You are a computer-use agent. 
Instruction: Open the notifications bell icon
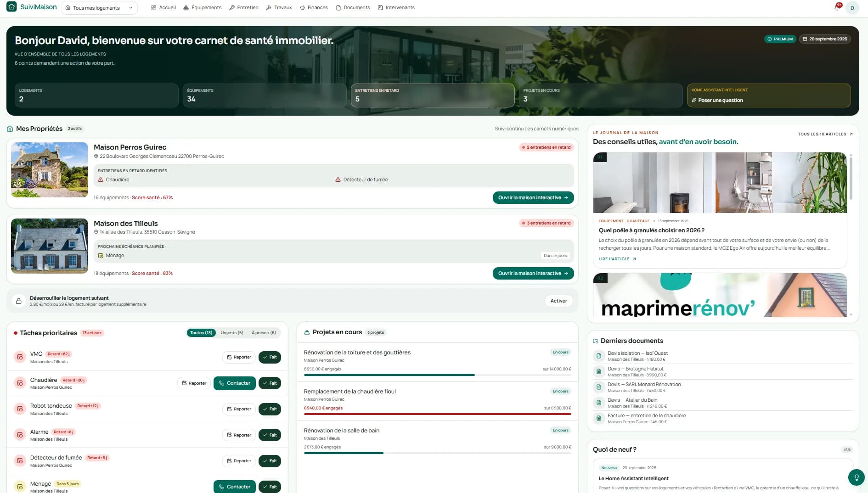pos(837,7)
